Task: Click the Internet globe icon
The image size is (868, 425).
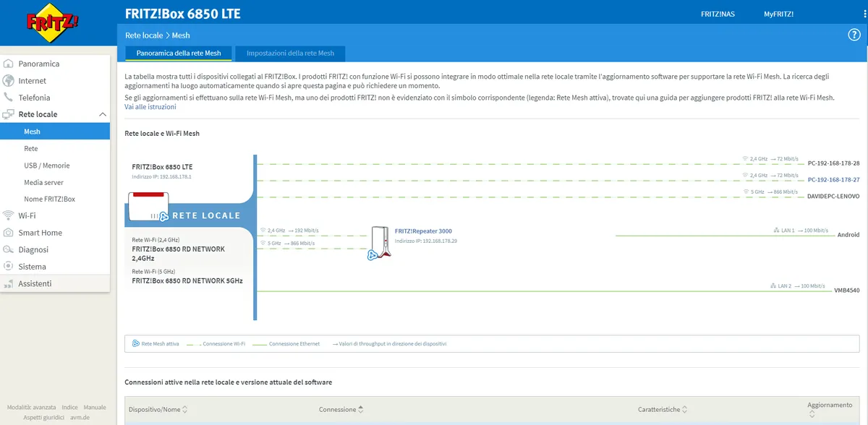Action: click(9, 81)
